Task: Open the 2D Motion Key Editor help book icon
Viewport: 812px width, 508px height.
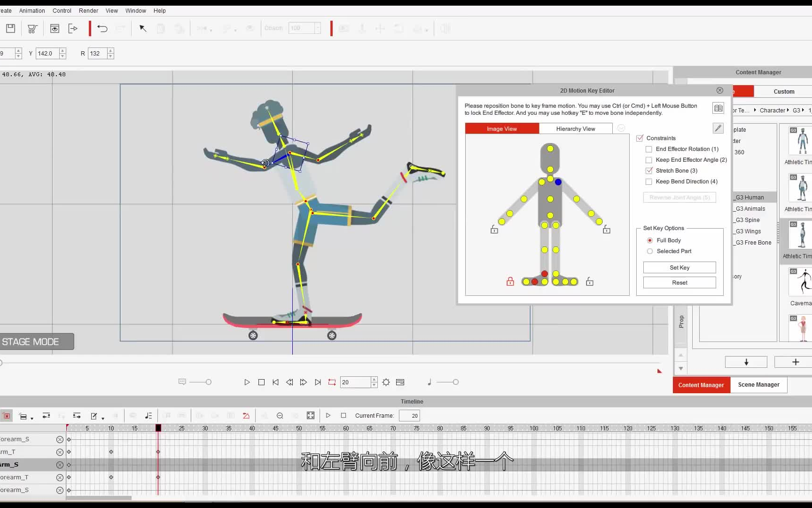Action: [718, 108]
